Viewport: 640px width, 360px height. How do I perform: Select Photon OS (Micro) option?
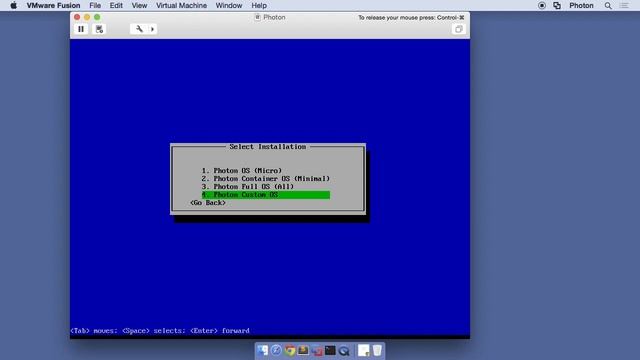[242, 171]
